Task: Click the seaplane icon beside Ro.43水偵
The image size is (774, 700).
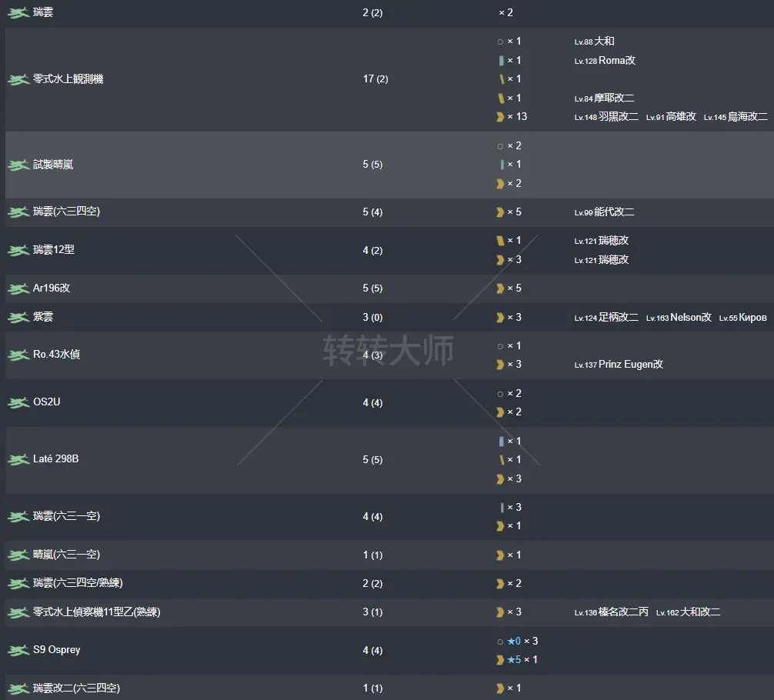Action: pos(18,355)
